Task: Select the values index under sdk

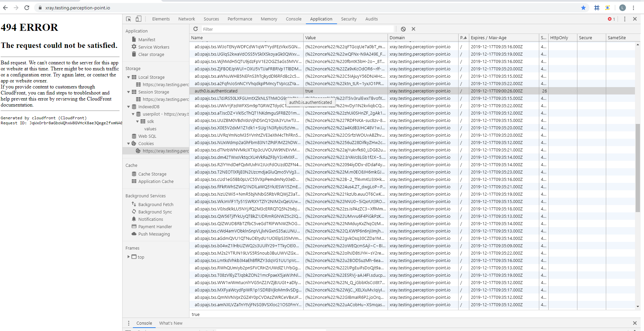Action: pyautogui.click(x=150, y=129)
